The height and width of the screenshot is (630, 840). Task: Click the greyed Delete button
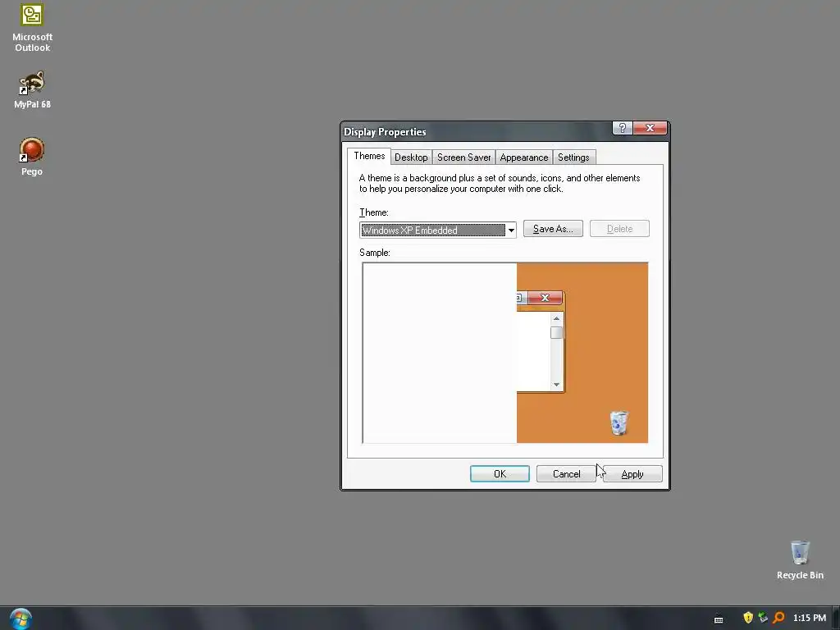click(619, 229)
